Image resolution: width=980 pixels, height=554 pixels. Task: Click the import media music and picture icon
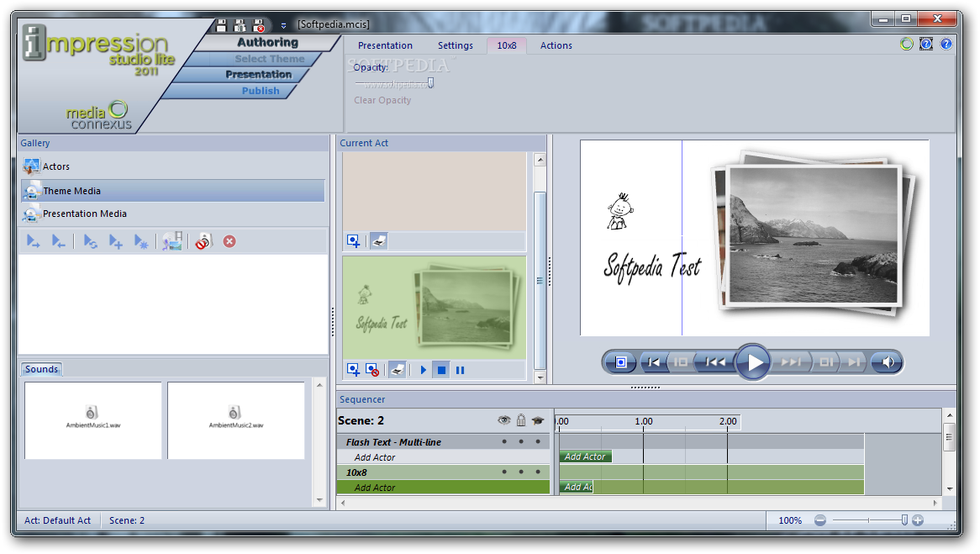tap(171, 241)
